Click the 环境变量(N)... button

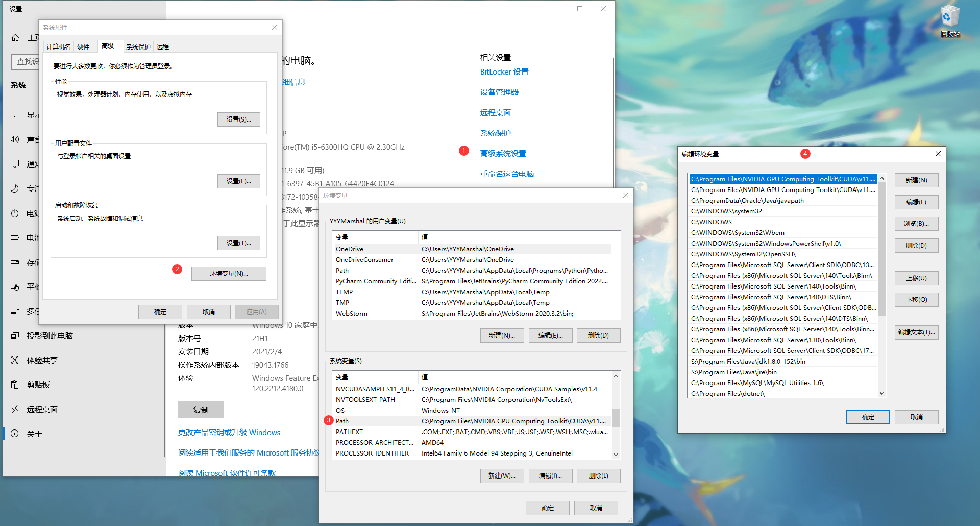[x=229, y=274]
